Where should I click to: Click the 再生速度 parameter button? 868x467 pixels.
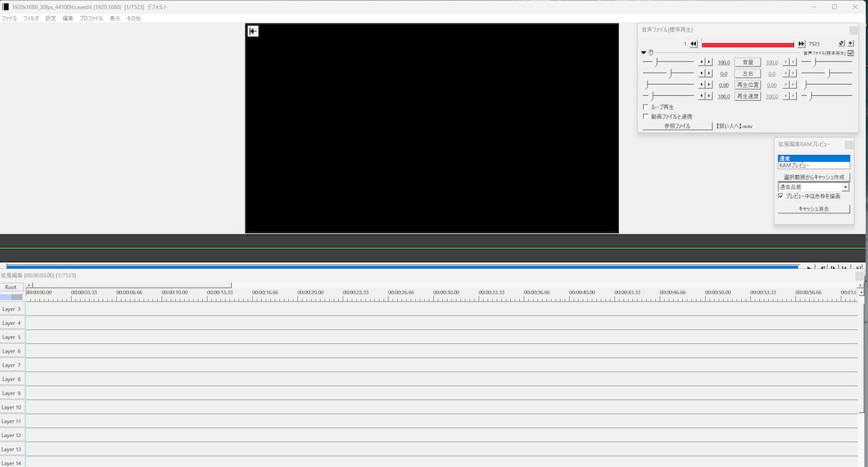[x=748, y=96]
